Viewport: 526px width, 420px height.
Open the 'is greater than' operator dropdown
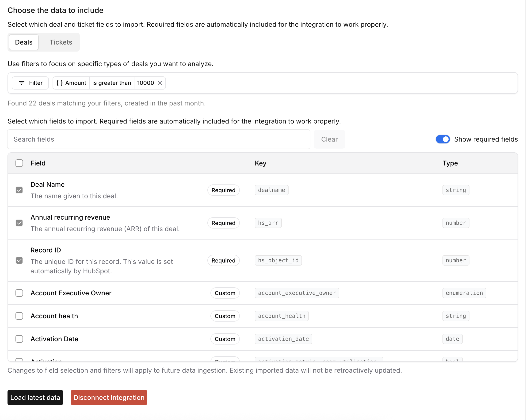pos(111,83)
